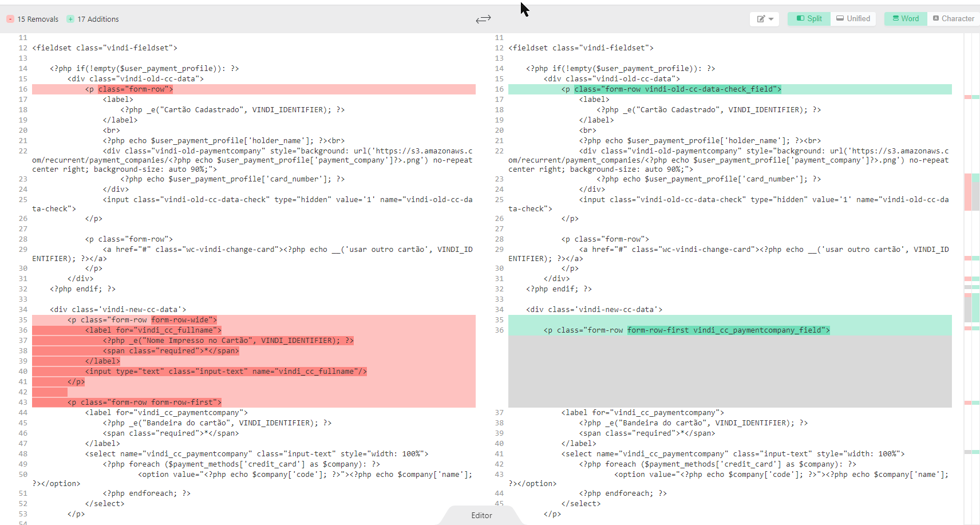Viewport: 980px width, 525px height.
Task: Switch to Unified view
Action: [x=853, y=19]
